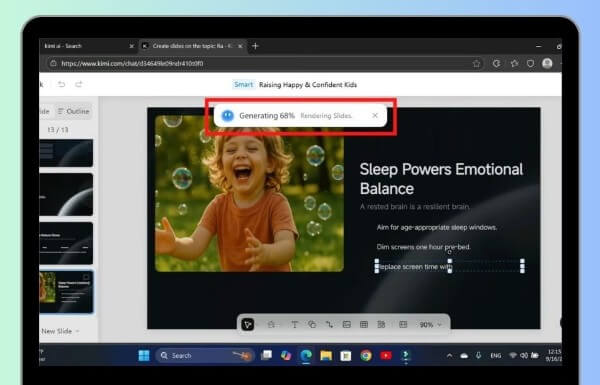Click subtitle A rested brain is a resilient brain
Screen dimensions: 600x385
coord(415,207)
